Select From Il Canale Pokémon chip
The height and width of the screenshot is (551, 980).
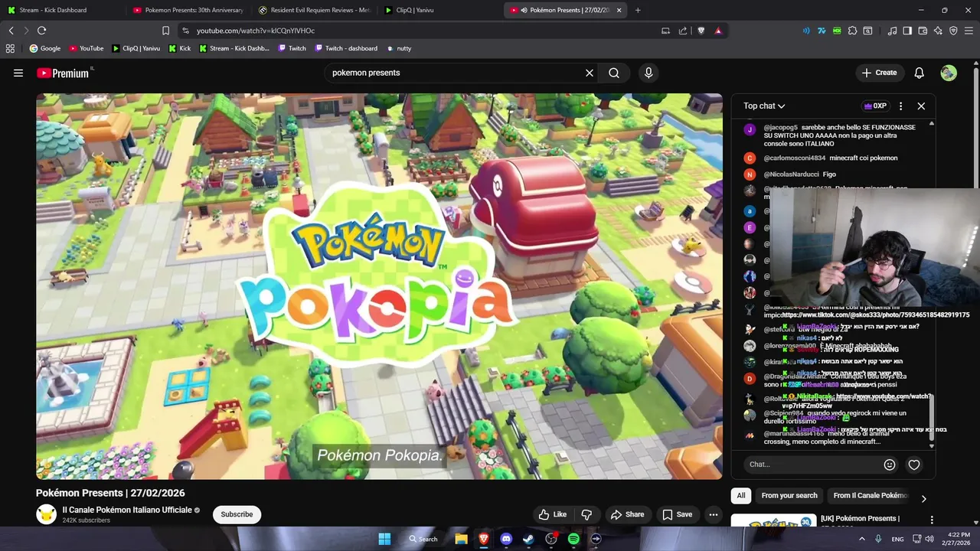point(871,496)
